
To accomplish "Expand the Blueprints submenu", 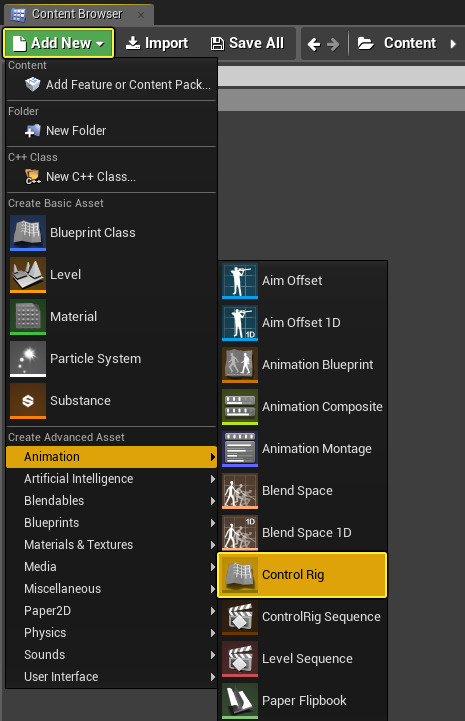I will tap(111, 523).
